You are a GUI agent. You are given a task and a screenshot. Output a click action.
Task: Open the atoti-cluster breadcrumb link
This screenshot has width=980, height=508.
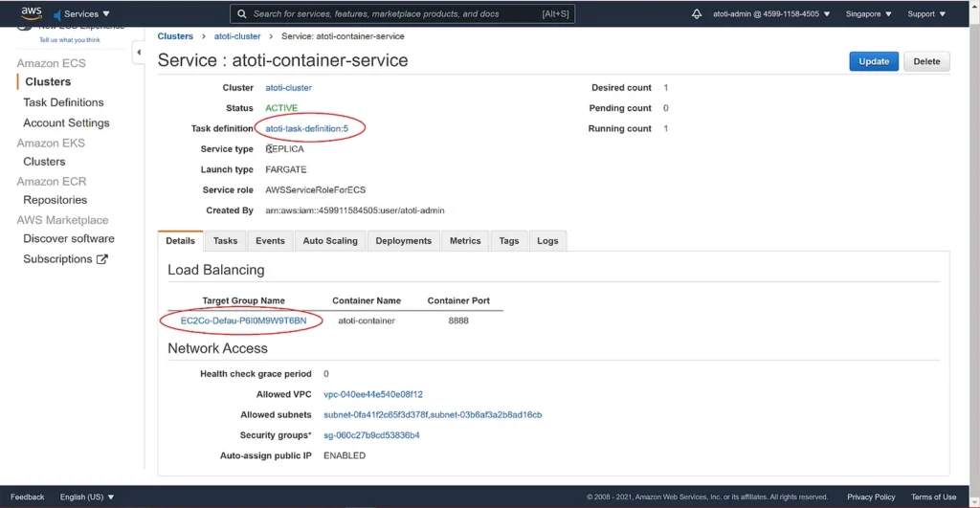[237, 36]
